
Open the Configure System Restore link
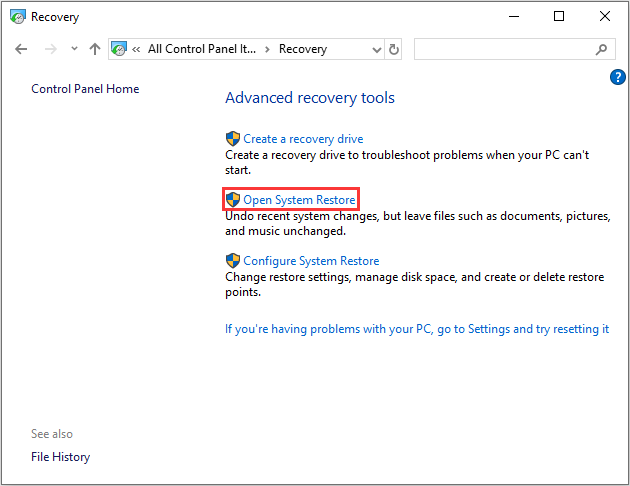coord(311,261)
